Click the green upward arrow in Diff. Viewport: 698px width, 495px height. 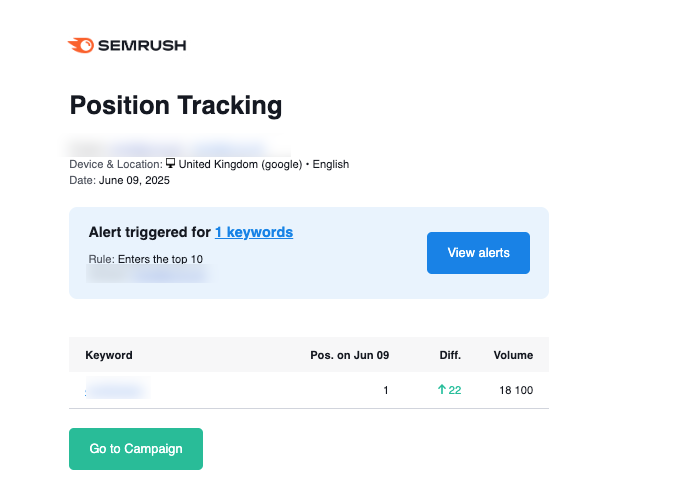[442, 390]
